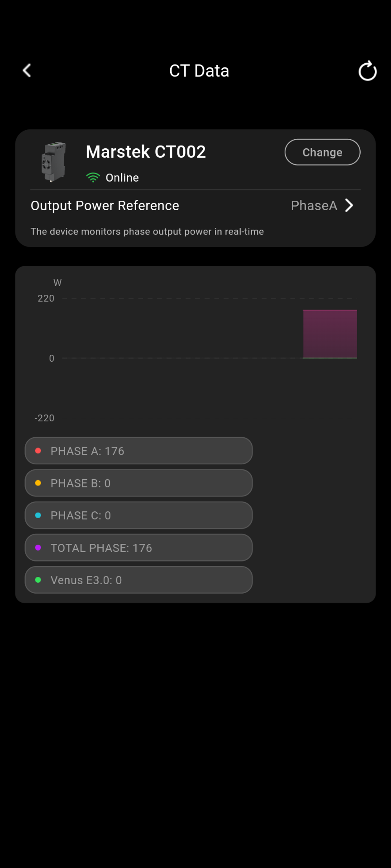This screenshot has height=868, width=391.
Task: Click the red PHASE A color dot
Action: pos(38,451)
